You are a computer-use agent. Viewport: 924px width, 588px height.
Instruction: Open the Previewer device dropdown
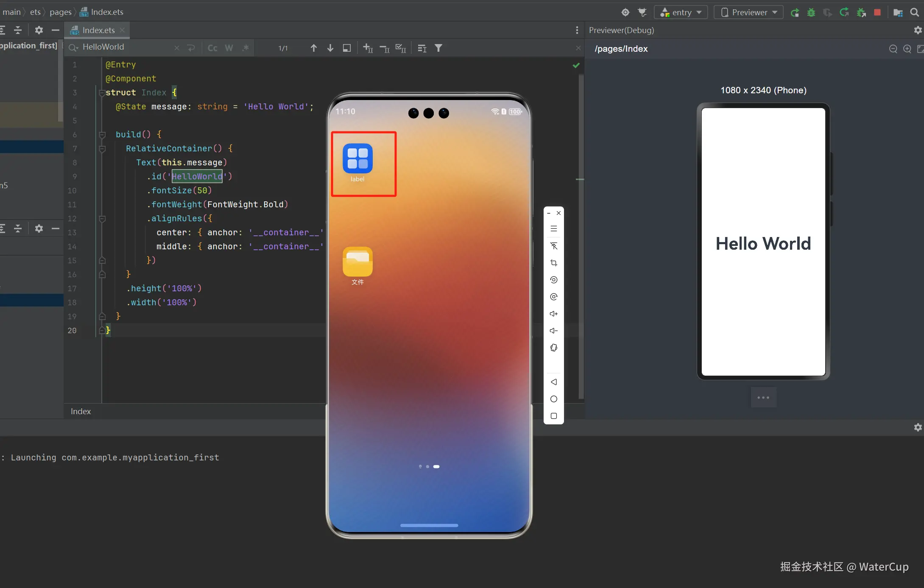tap(749, 12)
